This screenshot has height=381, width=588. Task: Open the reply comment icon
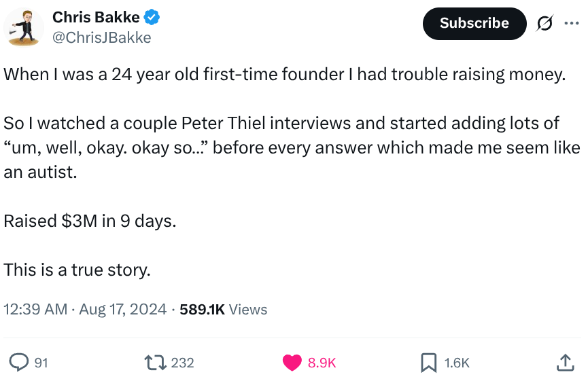pos(19,362)
